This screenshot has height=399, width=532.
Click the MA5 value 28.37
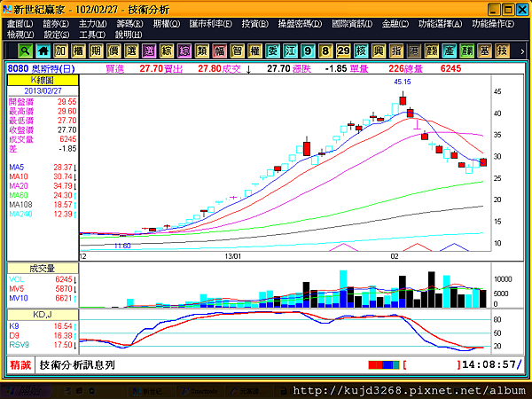tap(63, 168)
